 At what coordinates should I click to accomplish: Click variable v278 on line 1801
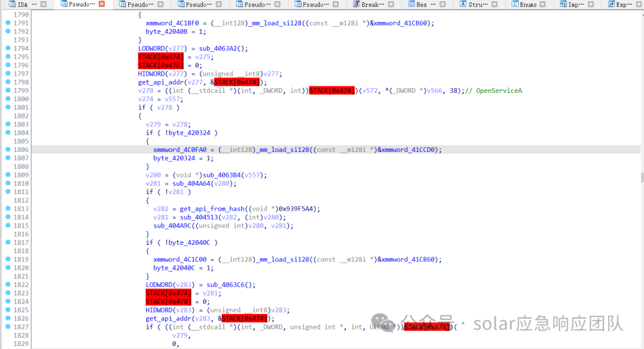(165, 107)
